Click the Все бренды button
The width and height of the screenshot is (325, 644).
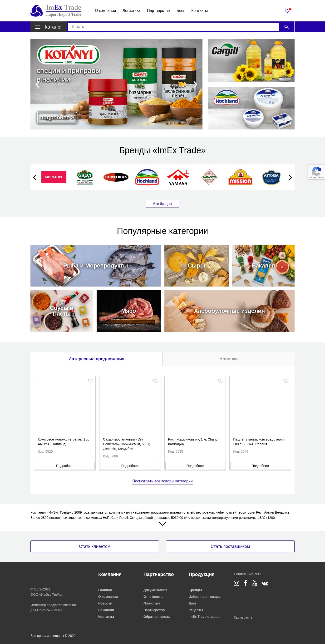coord(162,204)
